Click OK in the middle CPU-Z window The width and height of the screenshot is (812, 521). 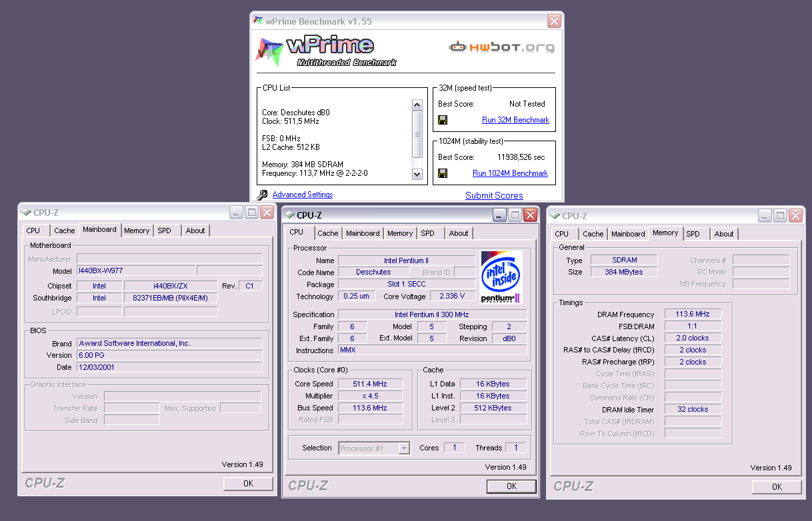(511, 486)
